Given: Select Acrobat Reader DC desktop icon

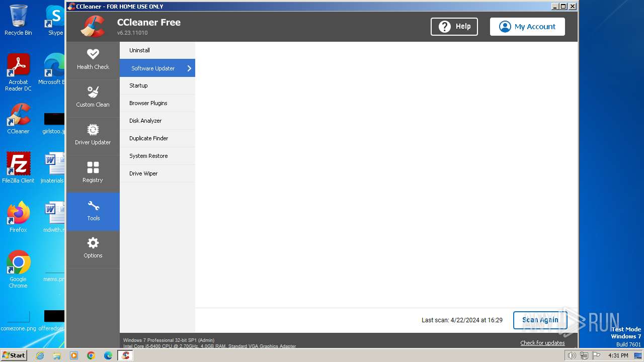Looking at the screenshot, I should [18, 72].
